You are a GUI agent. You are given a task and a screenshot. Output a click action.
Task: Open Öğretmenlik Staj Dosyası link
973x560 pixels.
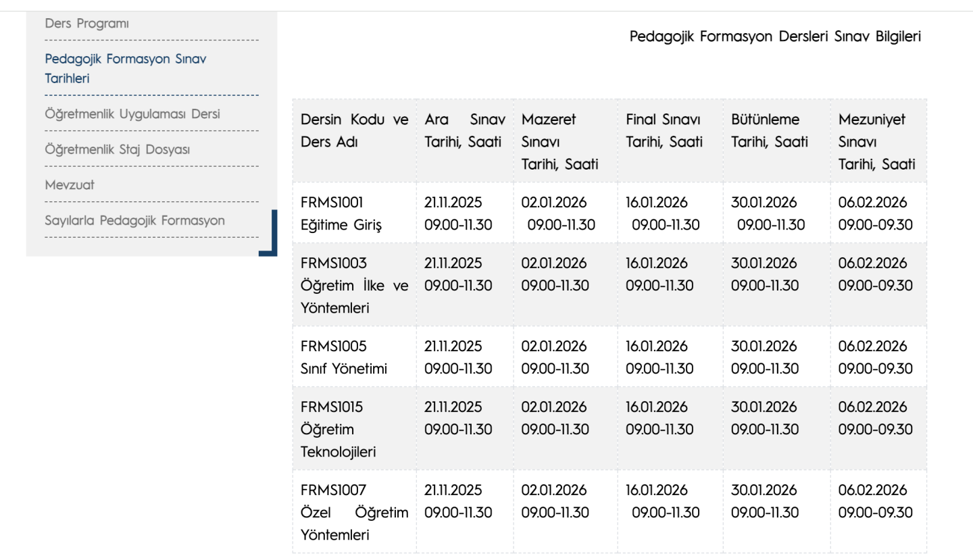[117, 149]
